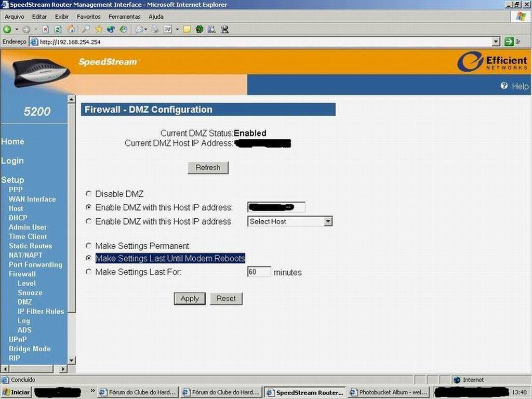Open the Forward button history dropdown arrow
Image resolution: width=532 pixels, height=399 pixels.
(36, 30)
